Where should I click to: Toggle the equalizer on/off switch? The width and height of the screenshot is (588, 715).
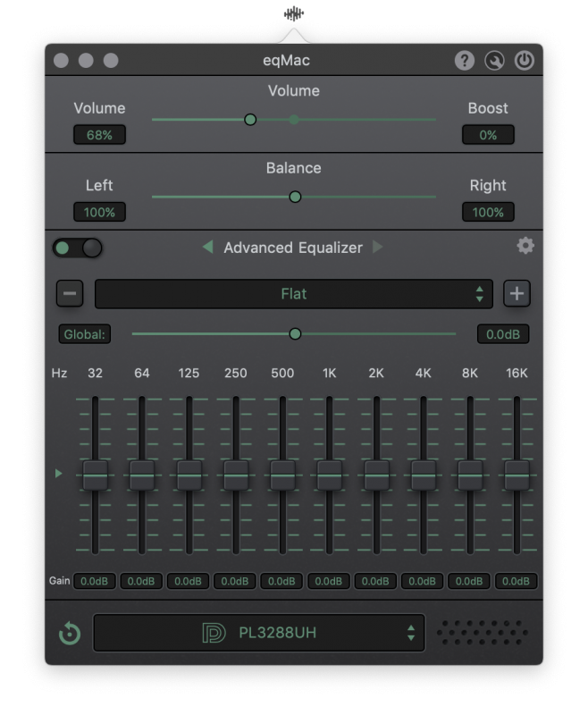78,248
